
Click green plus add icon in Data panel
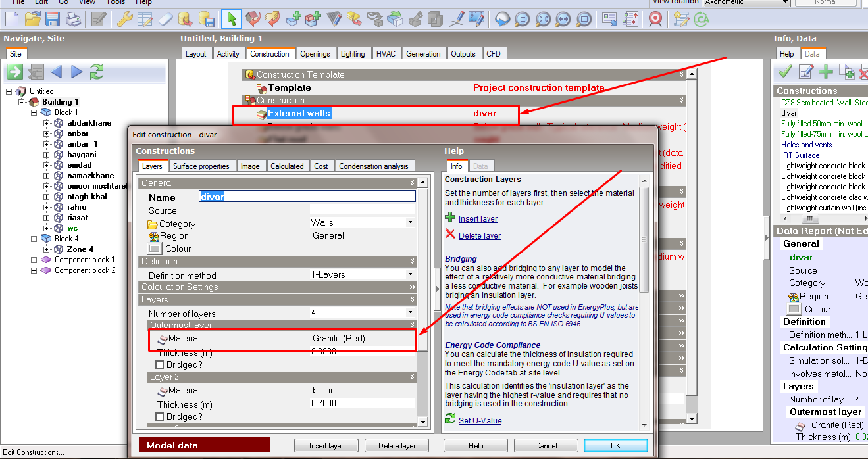[x=826, y=72]
